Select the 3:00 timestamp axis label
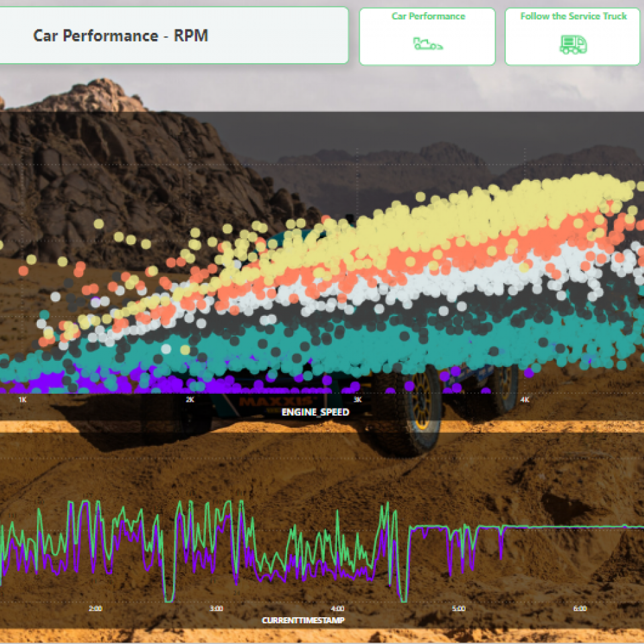 pos(217,609)
